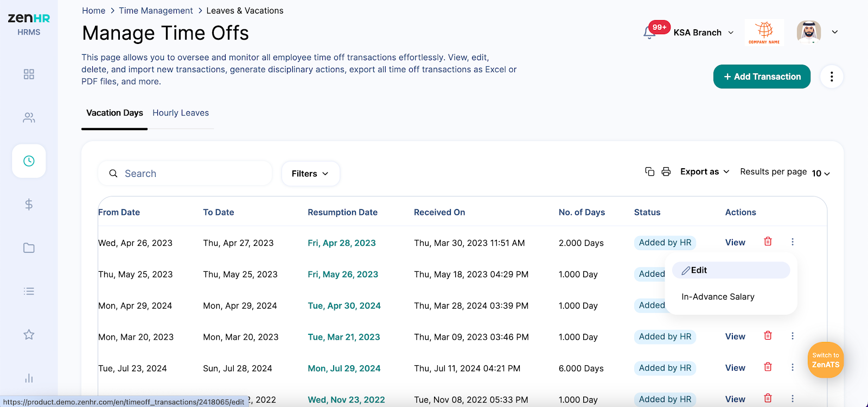Open the Filters dropdown
Image resolution: width=868 pixels, height=407 pixels.
click(x=310, y=174)
